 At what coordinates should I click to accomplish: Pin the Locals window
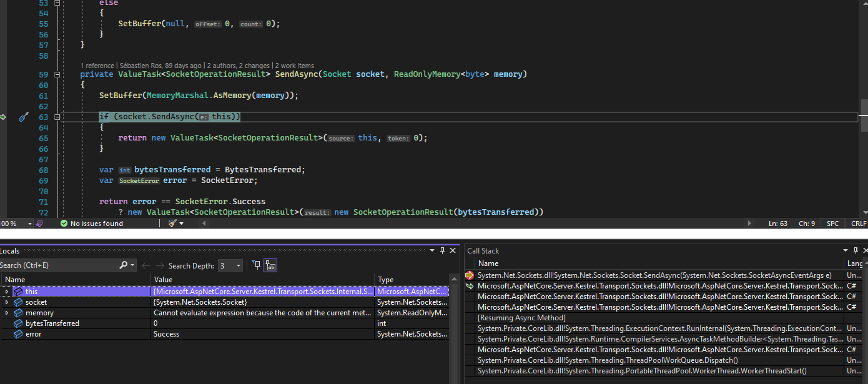click(x=443, y=250)
